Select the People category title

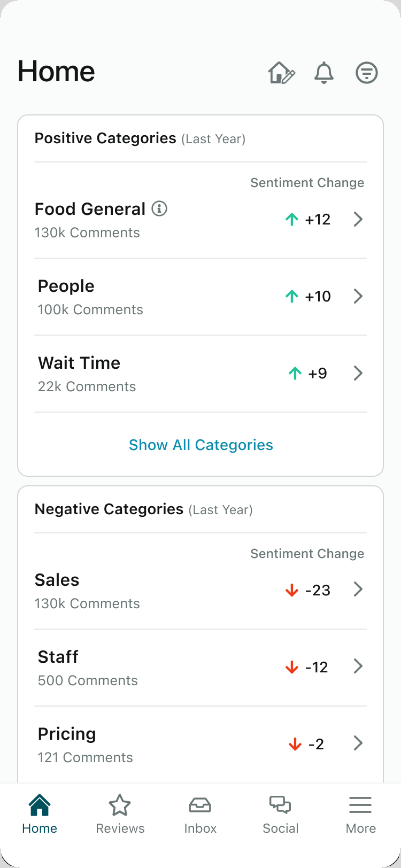tap(66, 286)
